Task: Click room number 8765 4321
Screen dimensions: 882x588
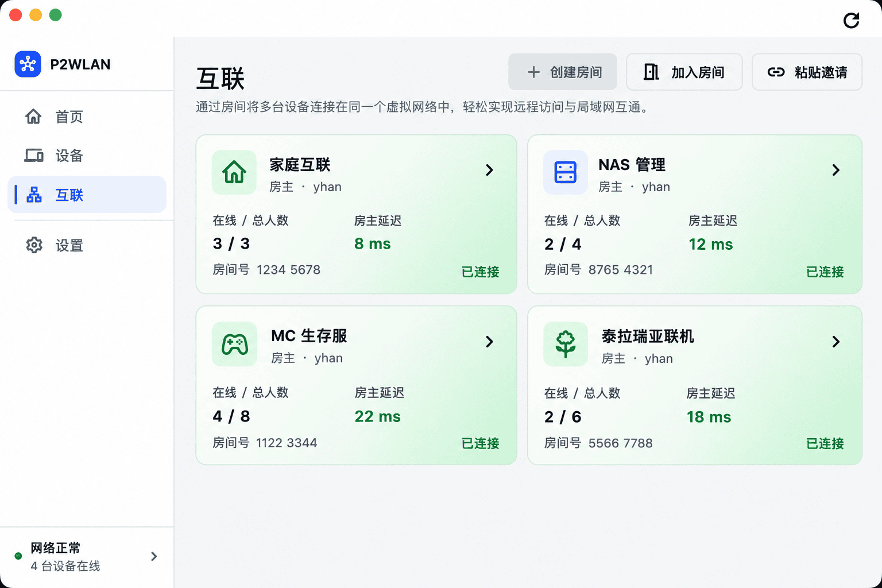Action: tap(621, 270)
